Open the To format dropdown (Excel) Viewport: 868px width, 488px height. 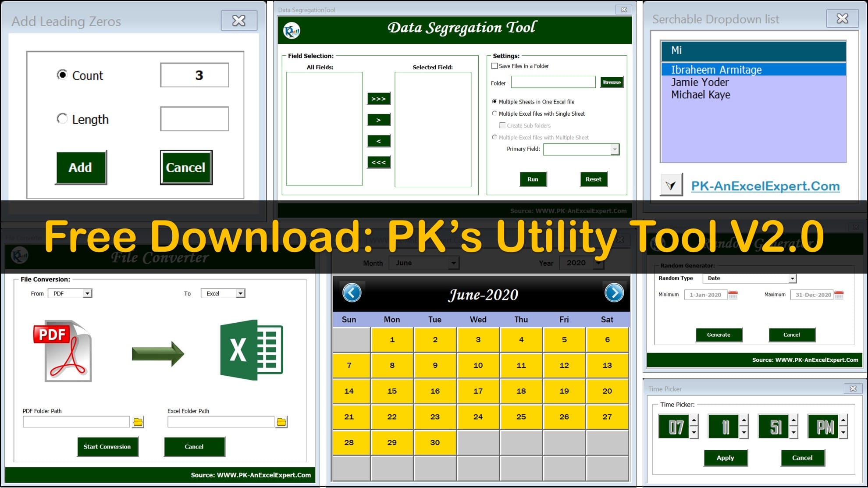240,293
